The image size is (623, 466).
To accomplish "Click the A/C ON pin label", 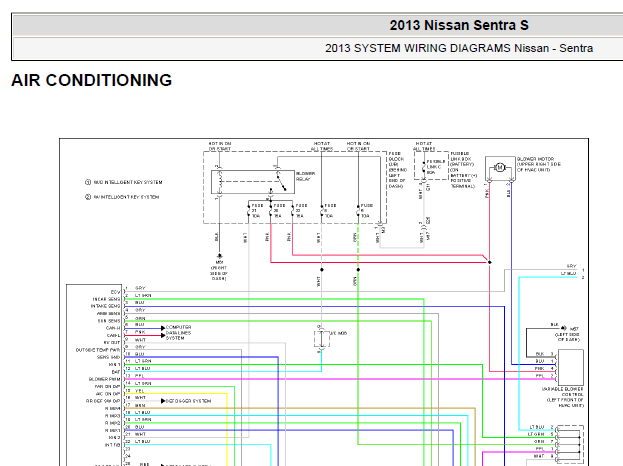I will click(x=108, y=394).
